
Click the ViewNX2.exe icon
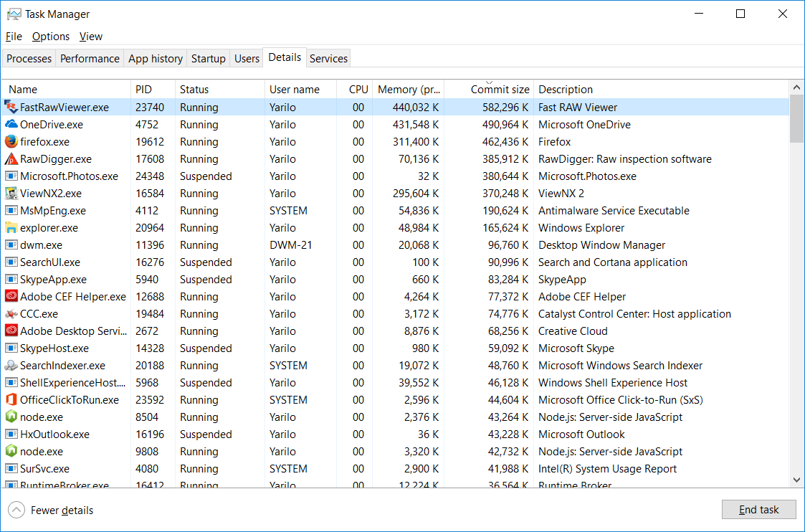11,194
